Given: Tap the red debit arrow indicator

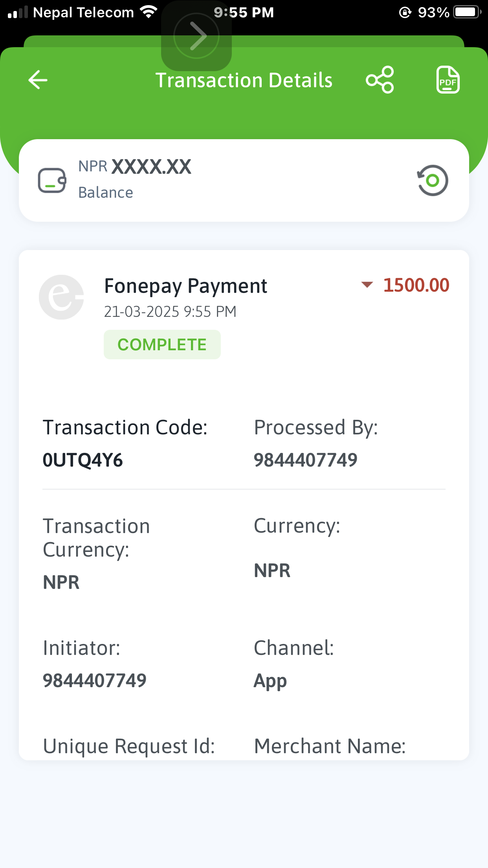Looking at the screenshot, I should (x=367, y=285).
